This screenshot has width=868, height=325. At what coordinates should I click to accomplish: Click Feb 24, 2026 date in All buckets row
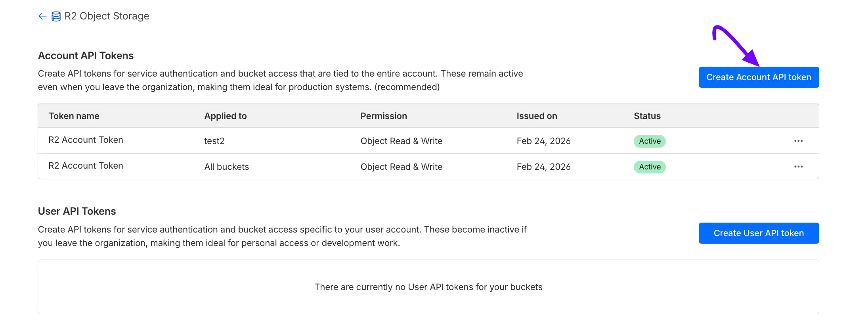click(543, 167)
